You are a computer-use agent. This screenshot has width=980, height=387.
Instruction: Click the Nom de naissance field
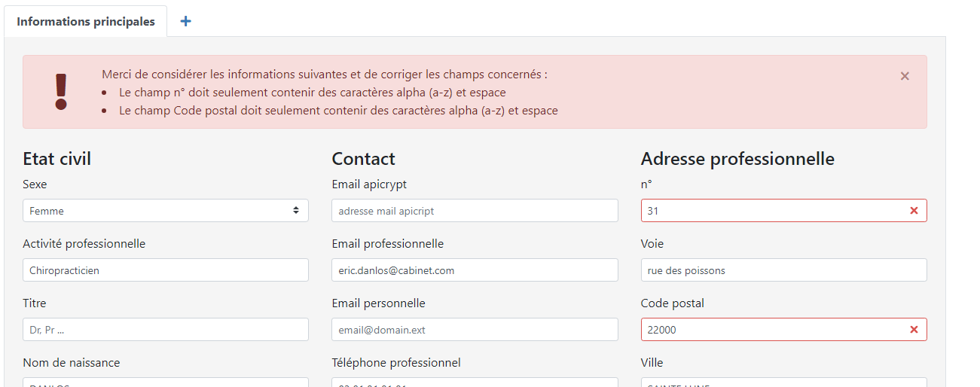(x=166, y=382)
